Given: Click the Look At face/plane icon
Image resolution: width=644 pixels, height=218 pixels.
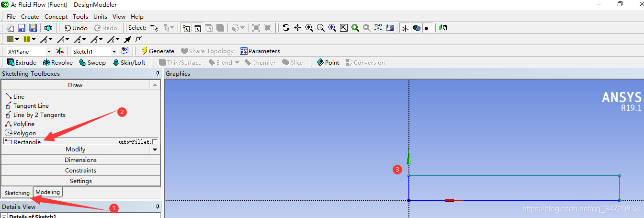Looking at the screenshot, I should click(390, 28).
